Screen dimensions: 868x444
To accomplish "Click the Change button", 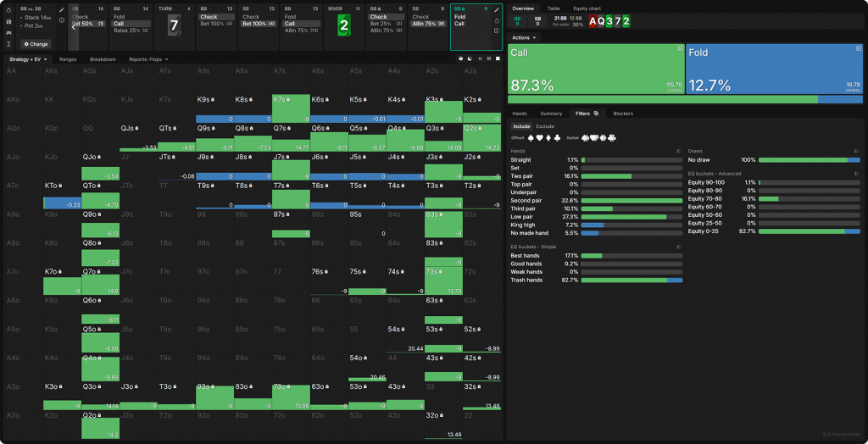I will pyautogui.click(x=36, y=43).
